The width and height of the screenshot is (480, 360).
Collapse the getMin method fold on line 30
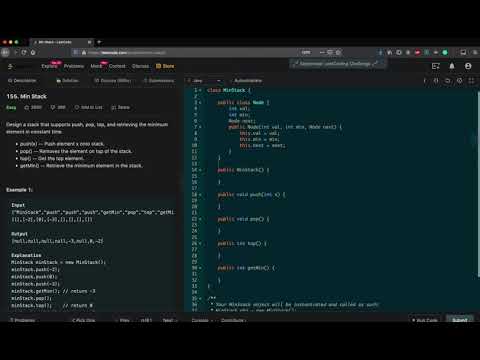point(200,268)
